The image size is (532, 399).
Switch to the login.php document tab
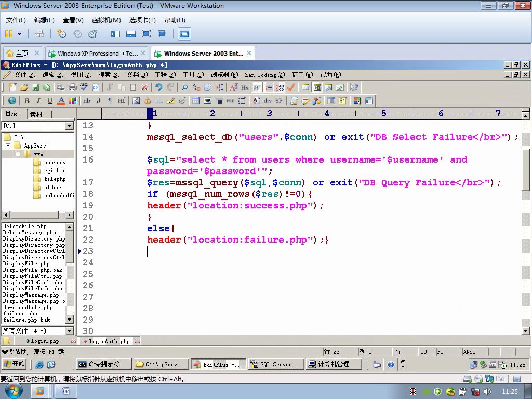[x=45, y=341]
